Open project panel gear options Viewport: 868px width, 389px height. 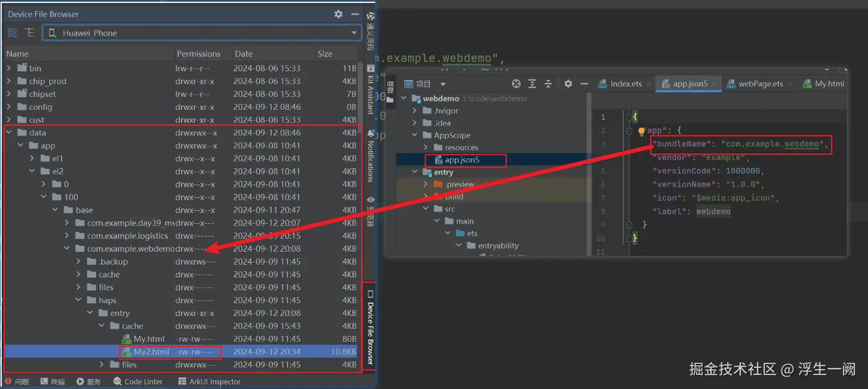pyautogui.click(x=568, y=84)
